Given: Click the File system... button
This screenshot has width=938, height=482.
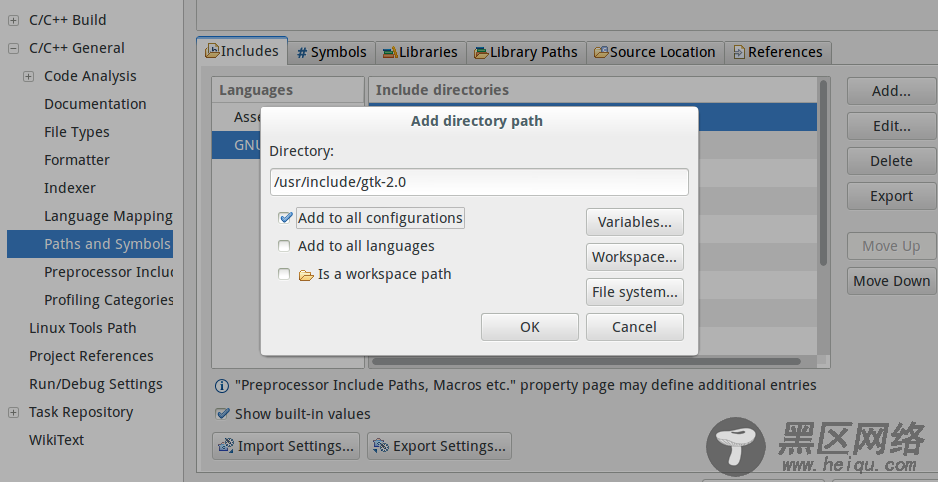Looking at the screenshot, I should (x=635, y=292).
